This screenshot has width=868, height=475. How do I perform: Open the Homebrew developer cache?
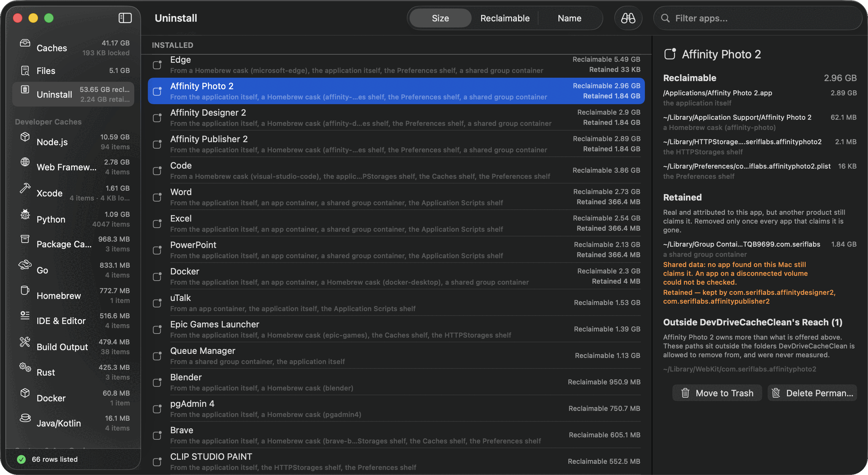[x=73, y=296]
